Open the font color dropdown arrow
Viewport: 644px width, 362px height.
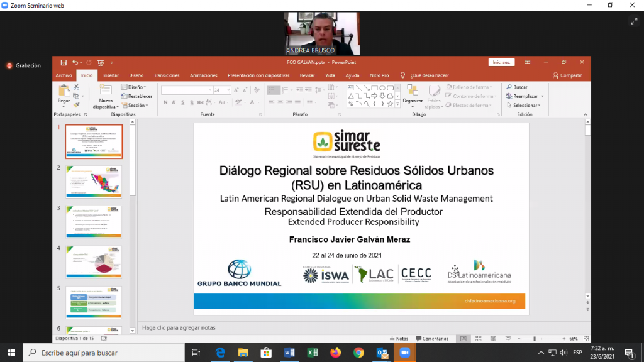(258, 102)
